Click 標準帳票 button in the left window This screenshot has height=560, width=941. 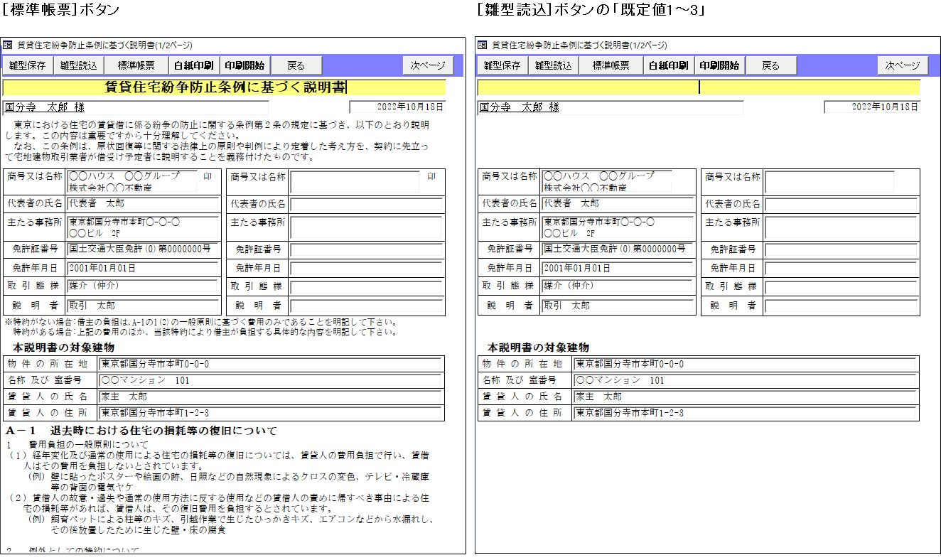136,65
